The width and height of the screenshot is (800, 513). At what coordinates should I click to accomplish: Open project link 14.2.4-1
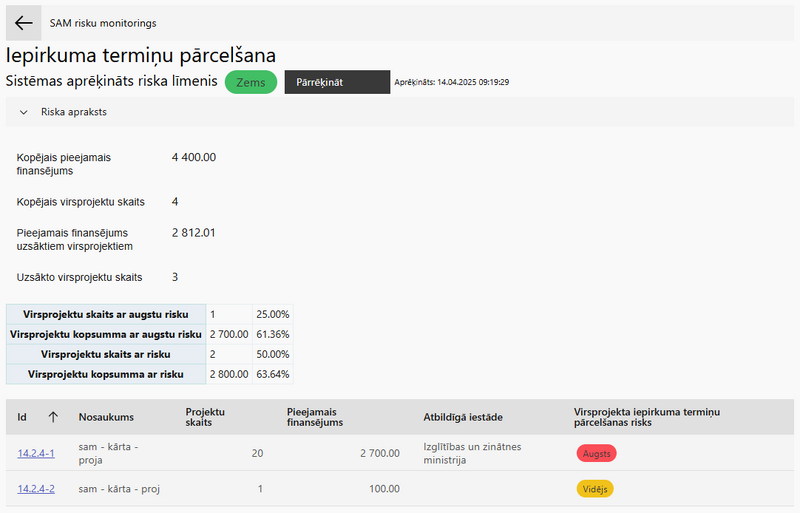coord(36,453)
